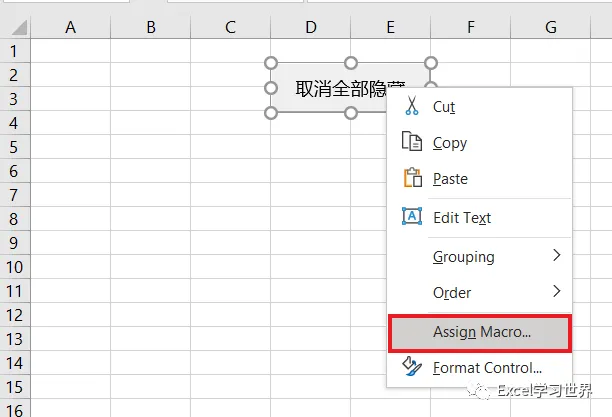Select column C header
This screenshot has height=417, width=612.
230,28
